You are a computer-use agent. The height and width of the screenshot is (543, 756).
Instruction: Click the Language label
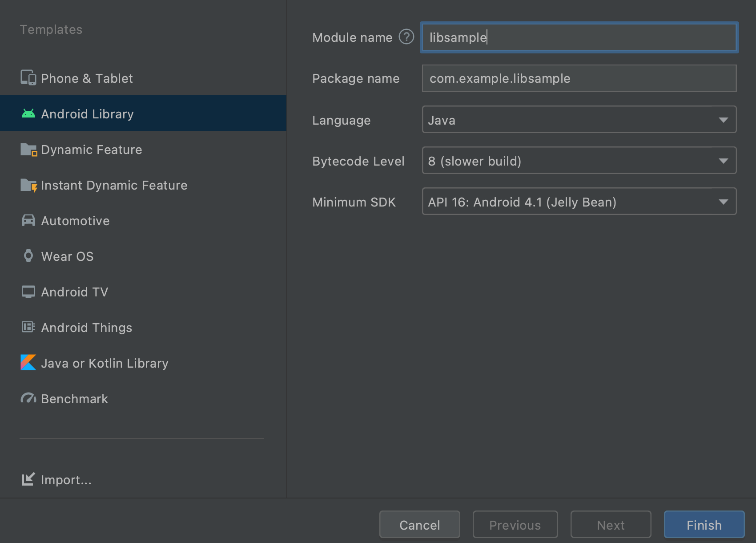(342, 120)
